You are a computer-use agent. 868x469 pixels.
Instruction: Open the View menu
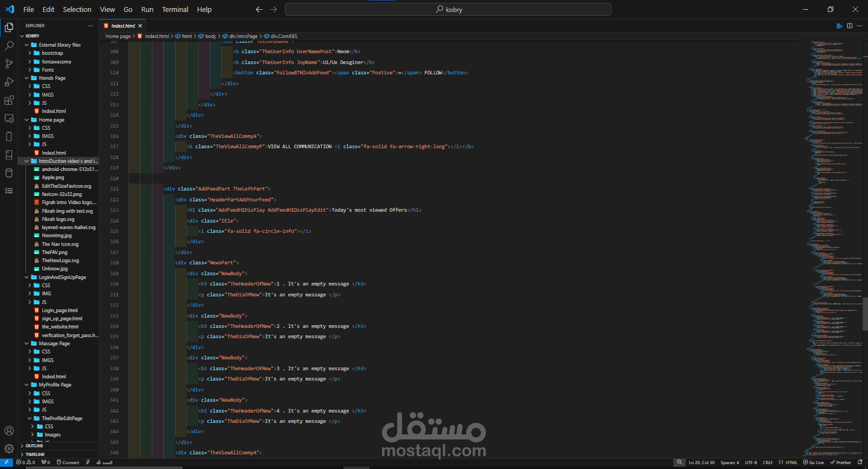click(107, 9)
